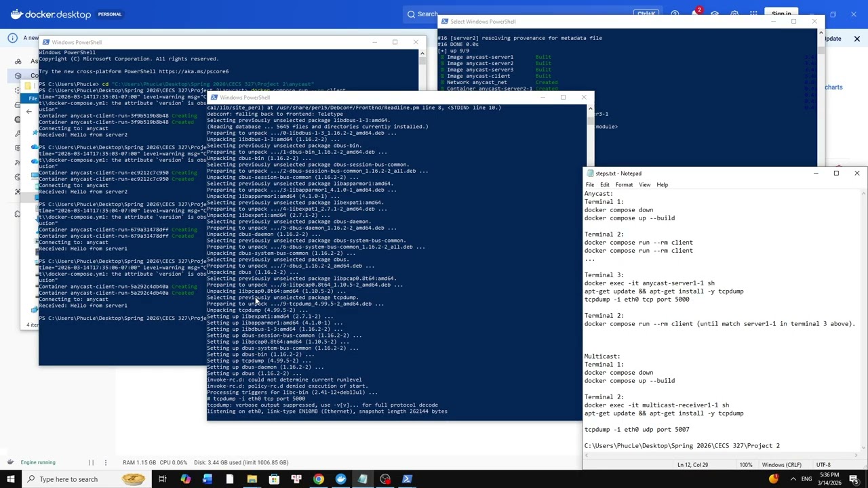This screenshot has height=488, width=868.
Task: Click UTF-8 encoding in Notepad status bar
Action: point(823,465)
